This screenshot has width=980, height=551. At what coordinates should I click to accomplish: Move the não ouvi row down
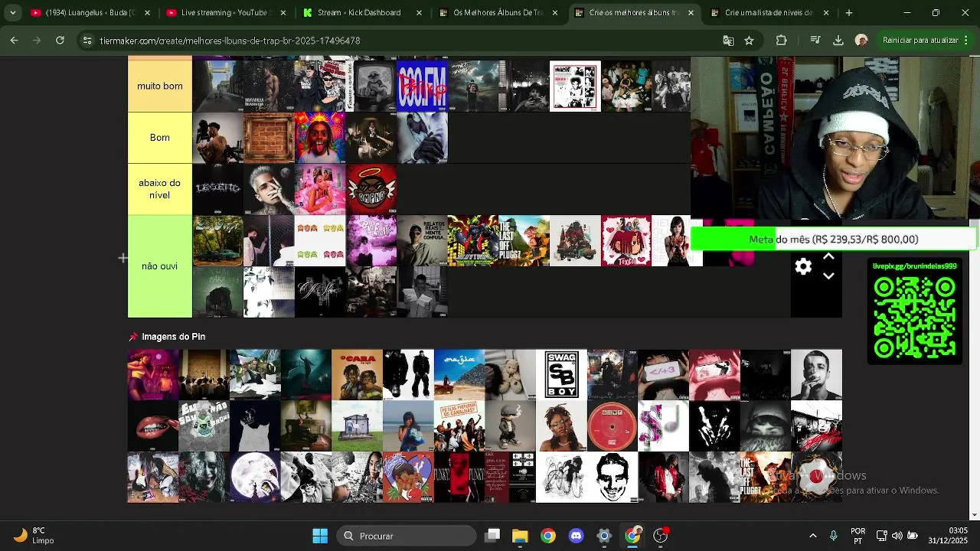[x=828, y=276]
